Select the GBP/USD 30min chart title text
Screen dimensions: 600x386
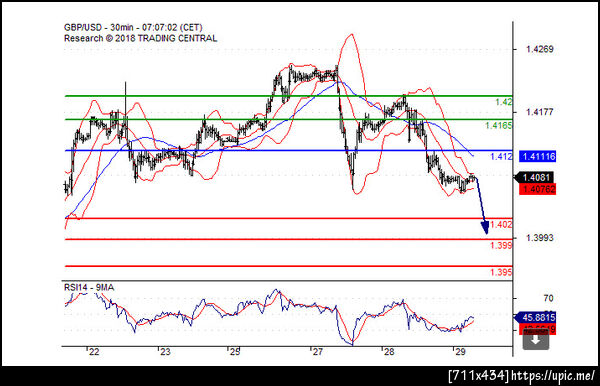[x=133, y=28]
